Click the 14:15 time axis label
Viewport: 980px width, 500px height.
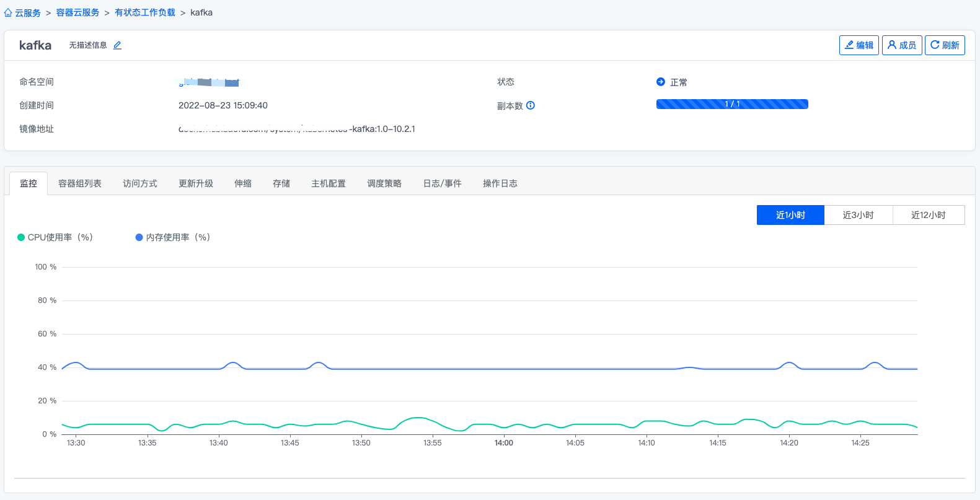point(718,443)
